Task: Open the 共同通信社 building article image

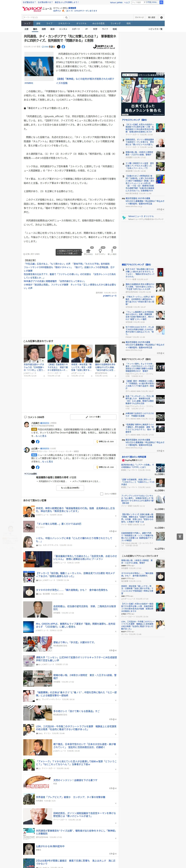Action: click(x=39, y=66)
